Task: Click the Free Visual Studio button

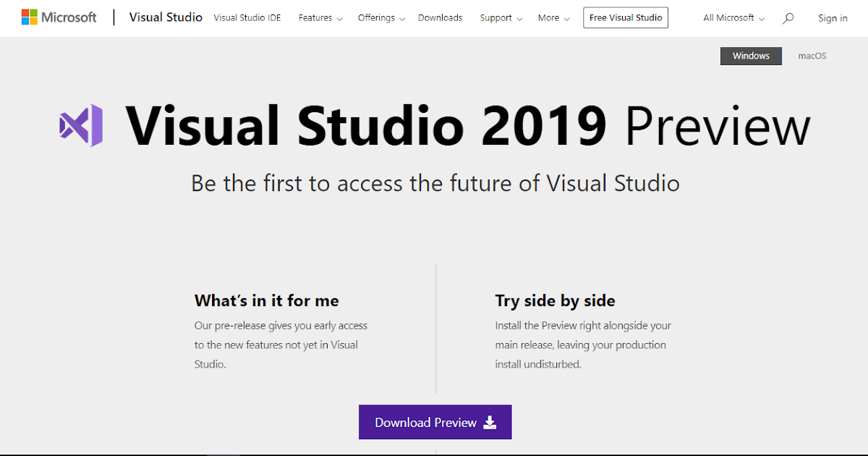Action: (626, 18)
